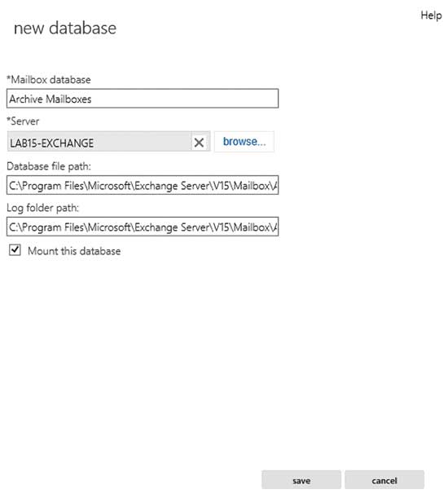Clear the selected LAB15-EXCHANGE server with X
448x494 pixels.
[x=199, y=143]
